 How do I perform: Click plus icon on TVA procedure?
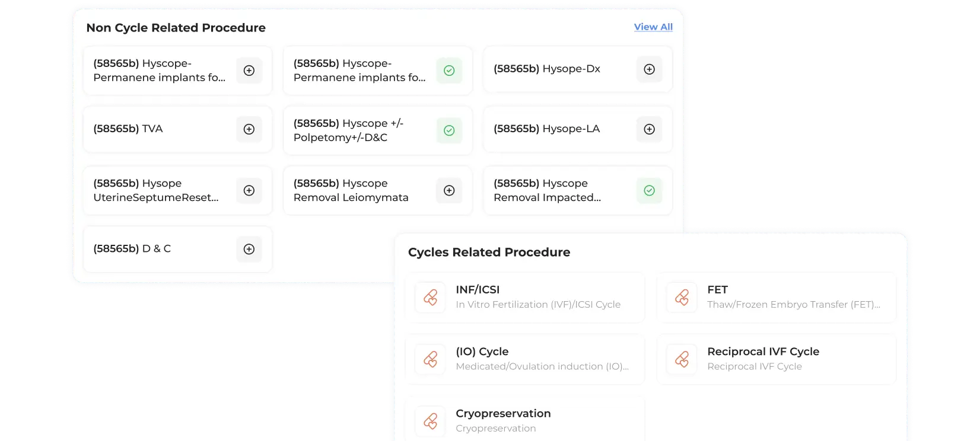[249, 129]
